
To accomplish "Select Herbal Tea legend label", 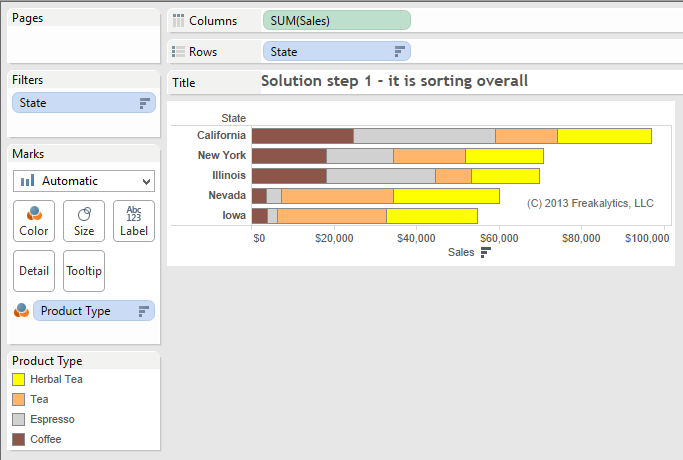I will [56, 379].
